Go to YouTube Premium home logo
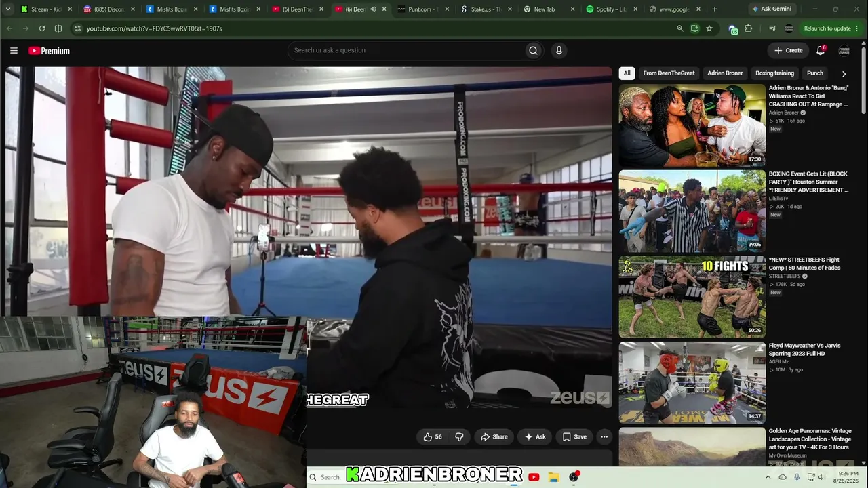 [49, 51]
